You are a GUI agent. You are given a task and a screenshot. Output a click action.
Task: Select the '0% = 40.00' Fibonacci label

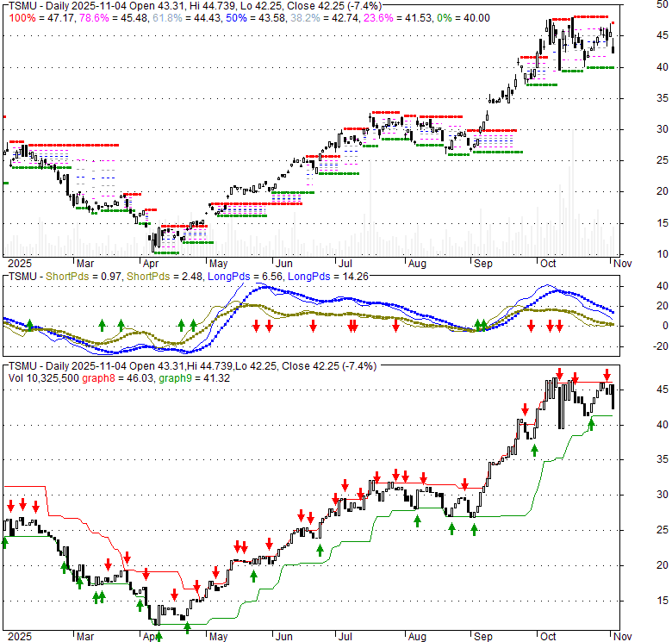pyautogui.click(x=464, y=18)
